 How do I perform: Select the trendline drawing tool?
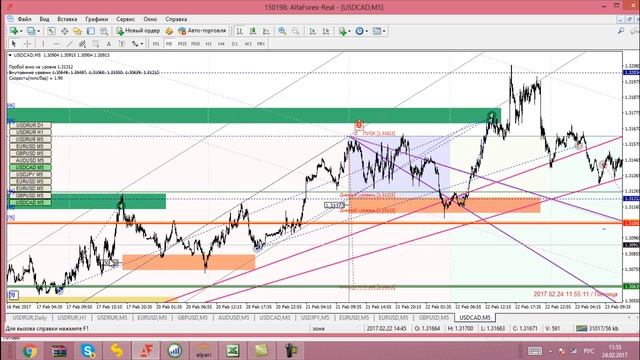(69, 44)
